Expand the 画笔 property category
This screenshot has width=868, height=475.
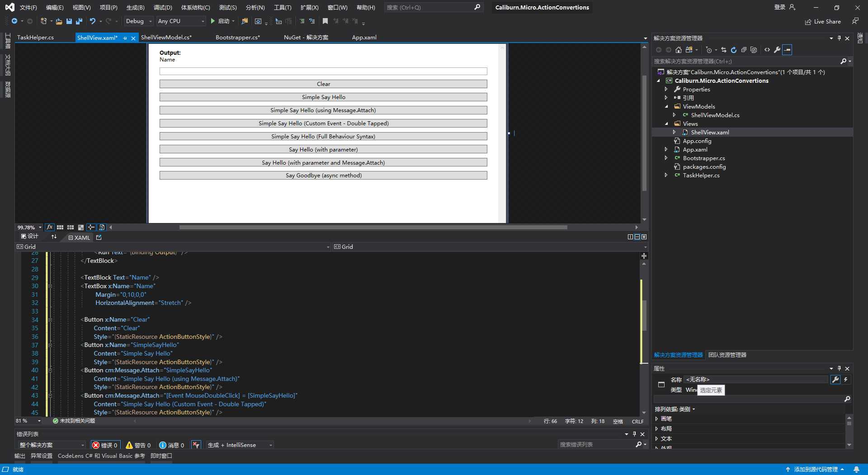point(656,419)
